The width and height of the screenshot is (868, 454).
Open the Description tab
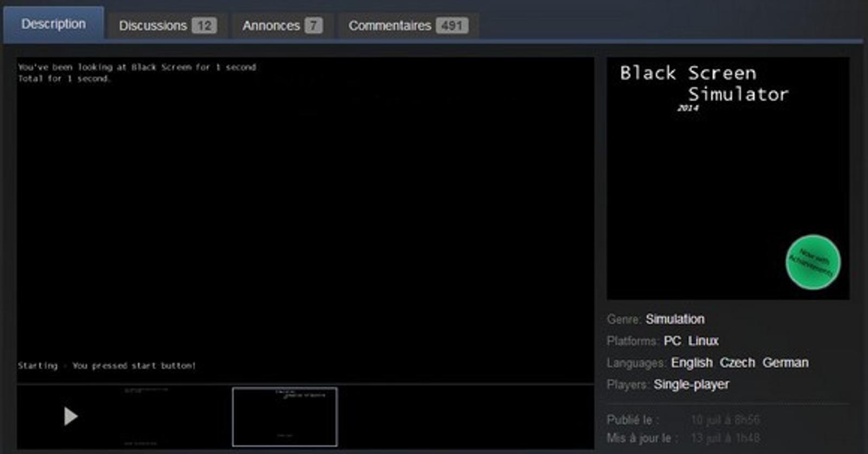pyautogui.click(x=53, y=24)
